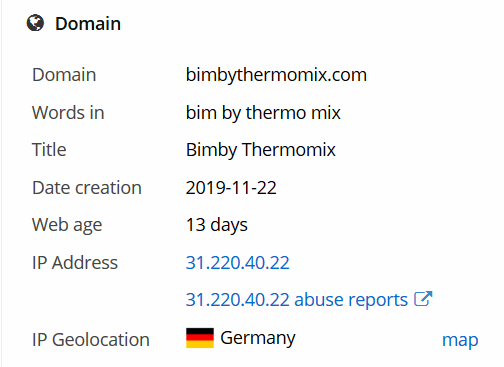Click the Web age label
Image resolution: width=504 pixels, height=367 pixels.
[x=67, y=225]
